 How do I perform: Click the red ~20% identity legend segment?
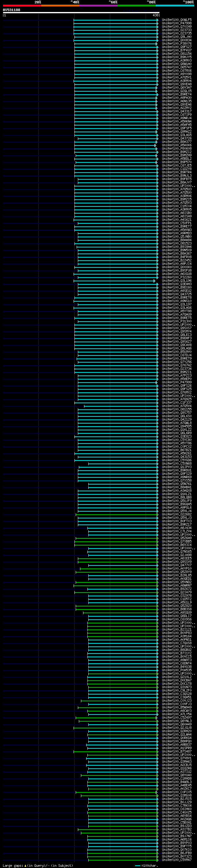point(22,6)
